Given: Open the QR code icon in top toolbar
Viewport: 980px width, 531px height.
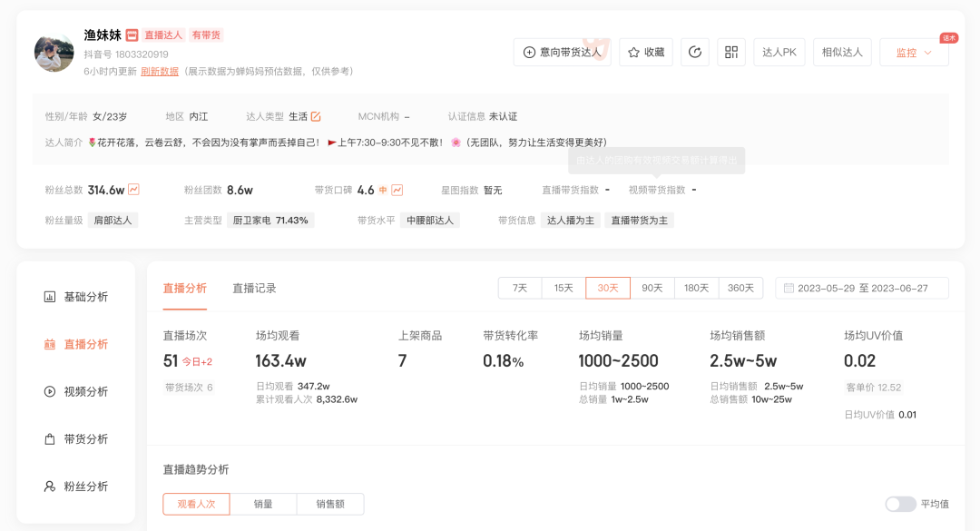Looking at the screenshot, I should [x=731, y=52].
